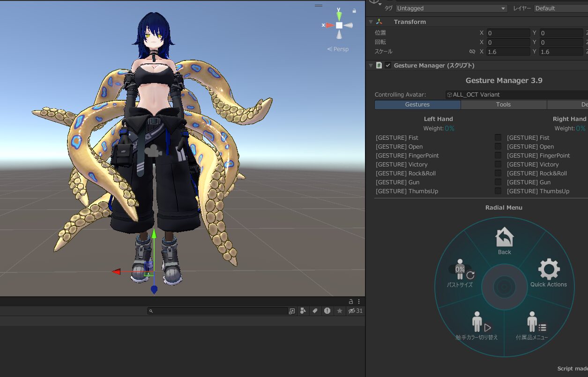Check the right hand Fist gesture box
The image size is (588, 377).
pos(498,137)
